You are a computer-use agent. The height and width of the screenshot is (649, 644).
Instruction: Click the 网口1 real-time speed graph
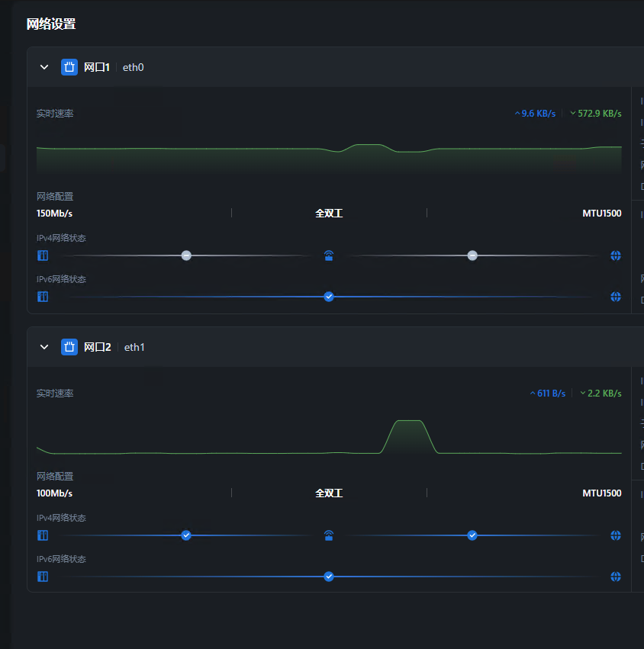[329, 159]
